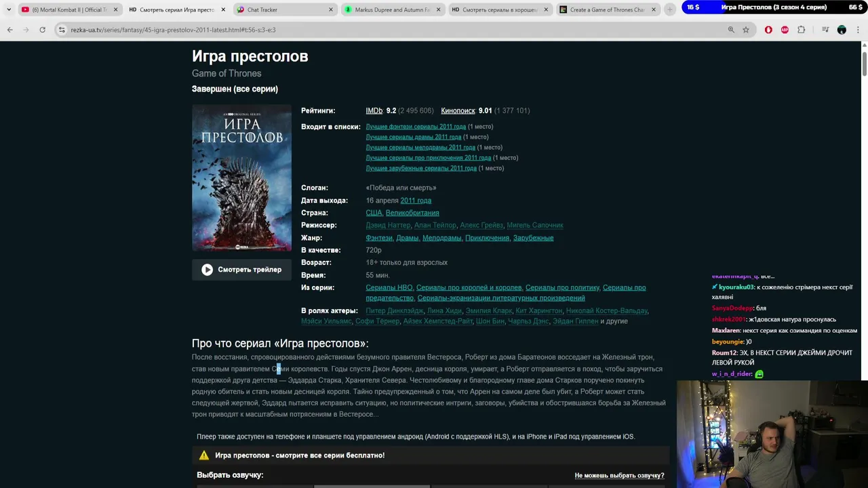
Task: Click the Смотреть трейлер button
Action: (241, 270)
